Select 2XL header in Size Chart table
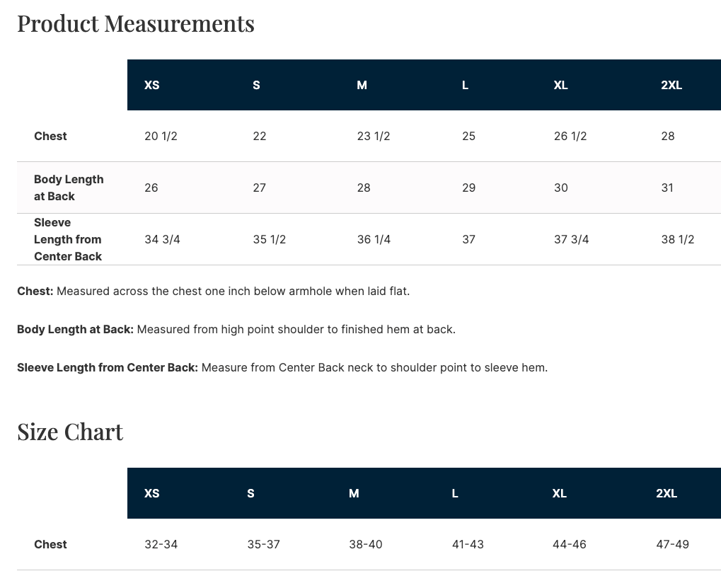The width and height of the screenshot is (721, 588). click(667, 493)
